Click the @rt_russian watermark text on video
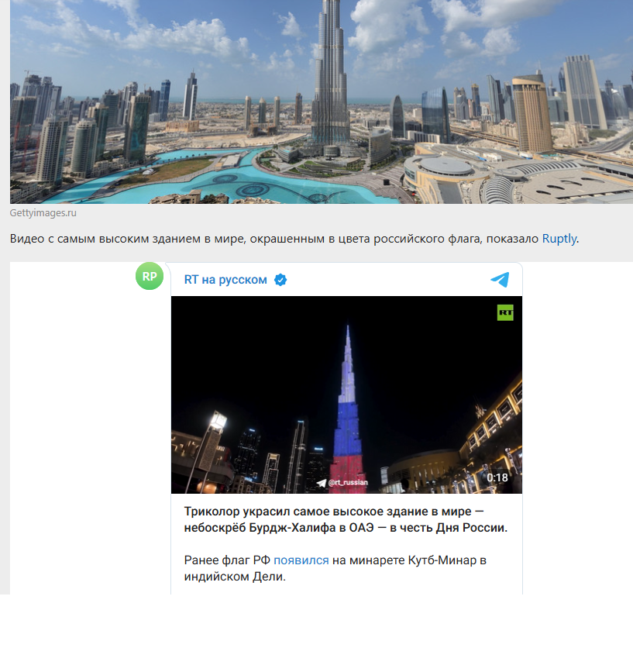Screen dimensions: 633x672 click(x=348, y=482)
